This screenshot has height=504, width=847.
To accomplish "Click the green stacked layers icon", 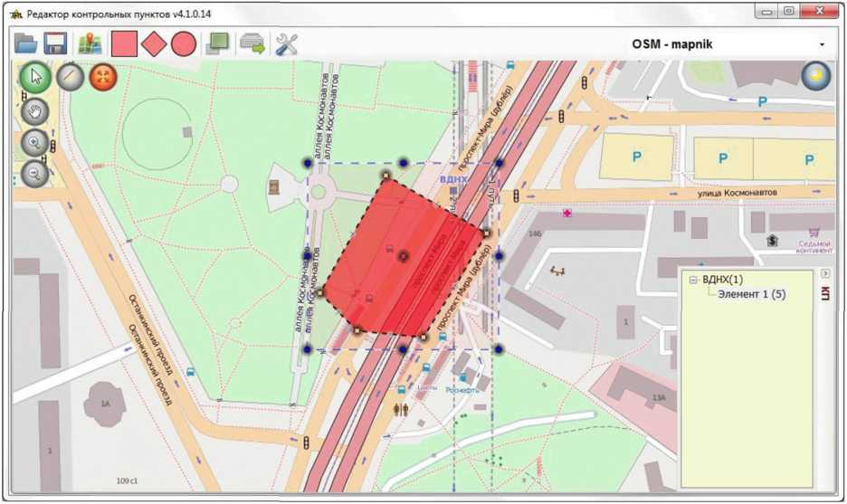I will tap(218, 43).
